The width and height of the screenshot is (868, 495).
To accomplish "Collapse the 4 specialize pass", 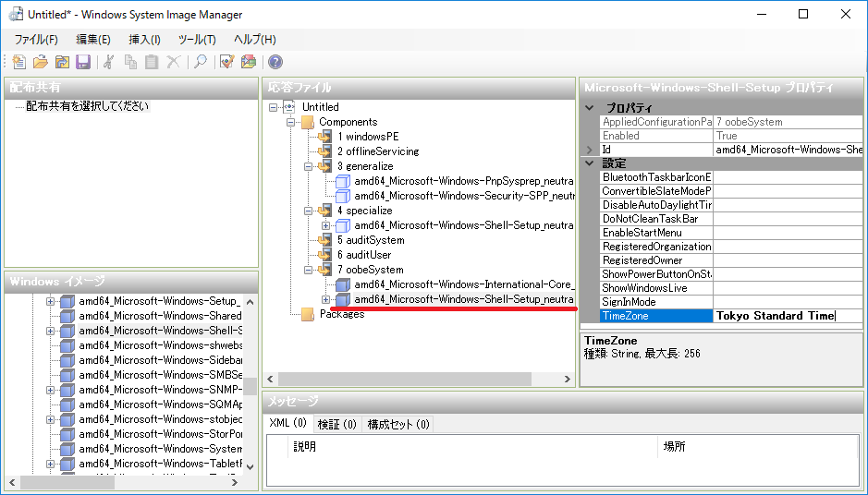I will point(309,211).
